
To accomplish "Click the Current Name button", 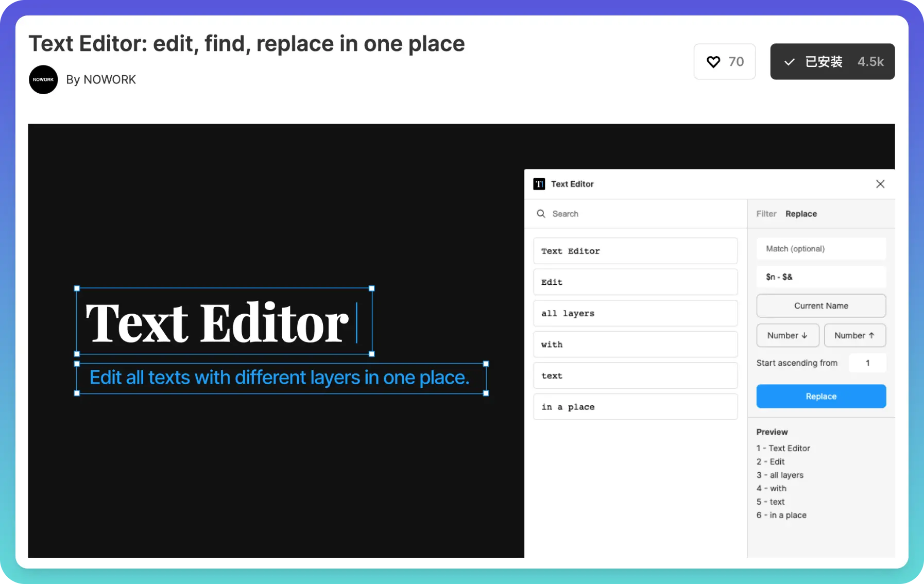I will tap(820, 306).
